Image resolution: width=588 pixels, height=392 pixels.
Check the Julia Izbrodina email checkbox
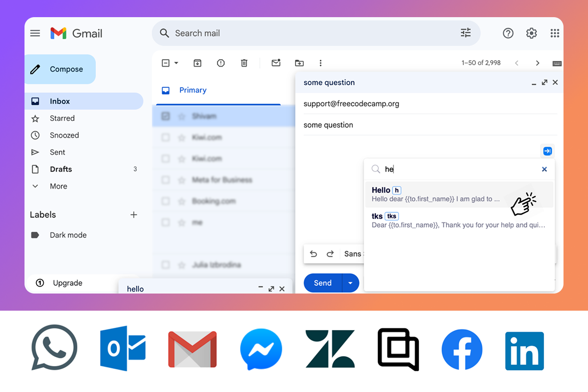pos(166,265)
